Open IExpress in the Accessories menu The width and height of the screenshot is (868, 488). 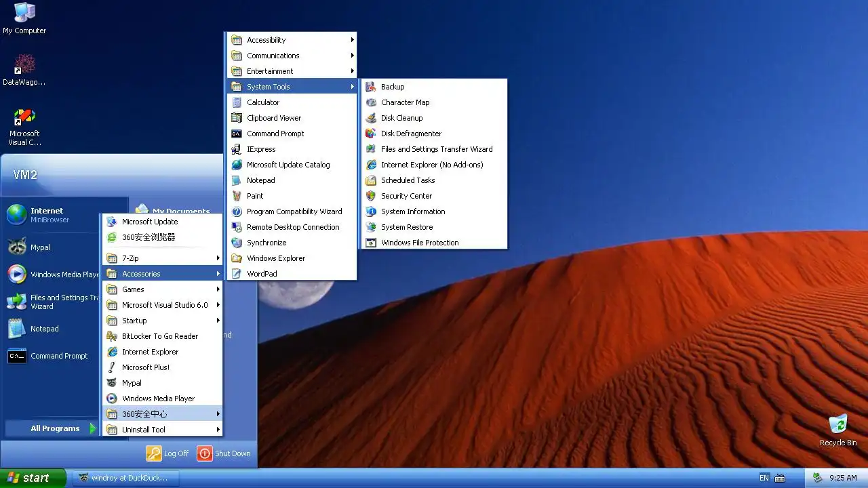tap(292, 149)
